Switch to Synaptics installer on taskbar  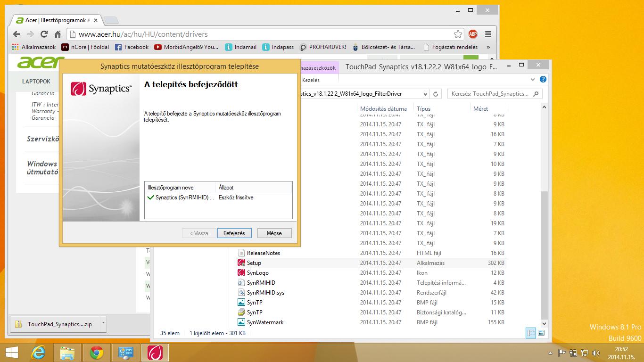[155, 353]
